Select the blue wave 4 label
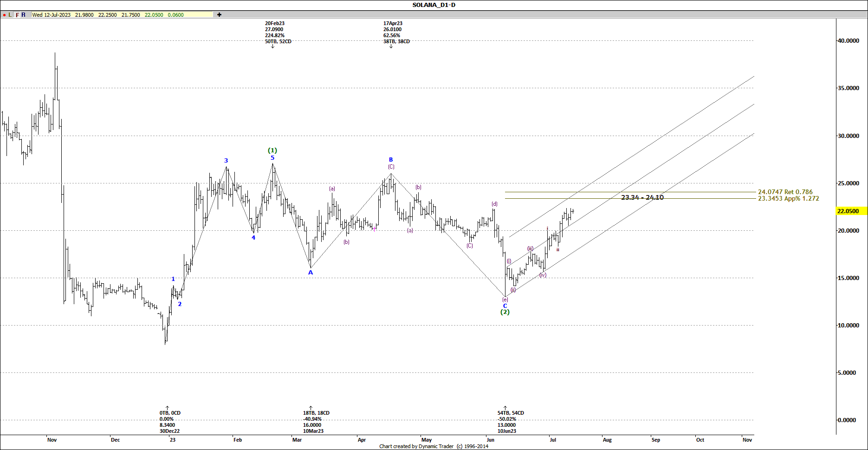Image resolution: width=868 pixels, height=450 pixels. tap(253, 238)
